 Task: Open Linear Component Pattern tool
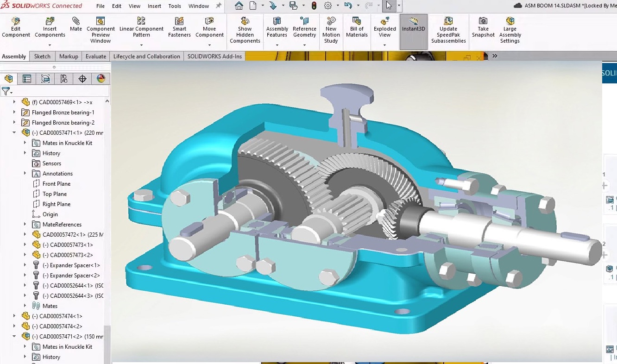141,28
